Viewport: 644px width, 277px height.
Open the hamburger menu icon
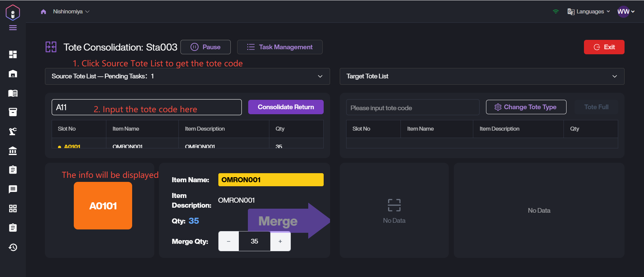13,28
